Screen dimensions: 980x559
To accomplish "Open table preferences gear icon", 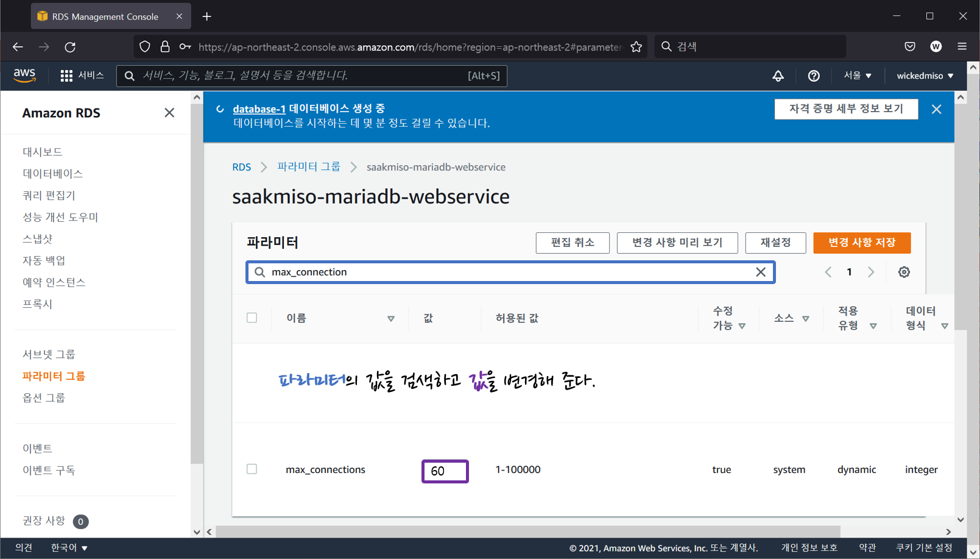I will [904, 272].
